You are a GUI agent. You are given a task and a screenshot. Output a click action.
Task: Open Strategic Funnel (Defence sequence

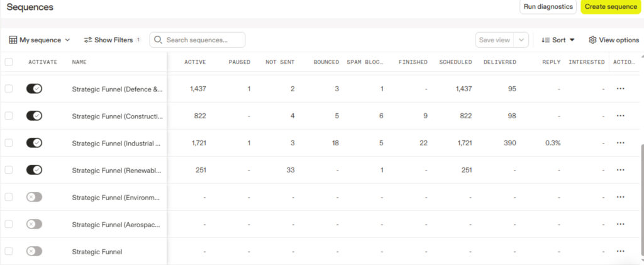click(x=117, y=89)
